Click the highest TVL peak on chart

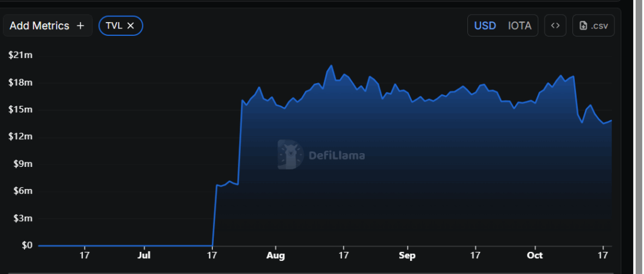point(331,66)
